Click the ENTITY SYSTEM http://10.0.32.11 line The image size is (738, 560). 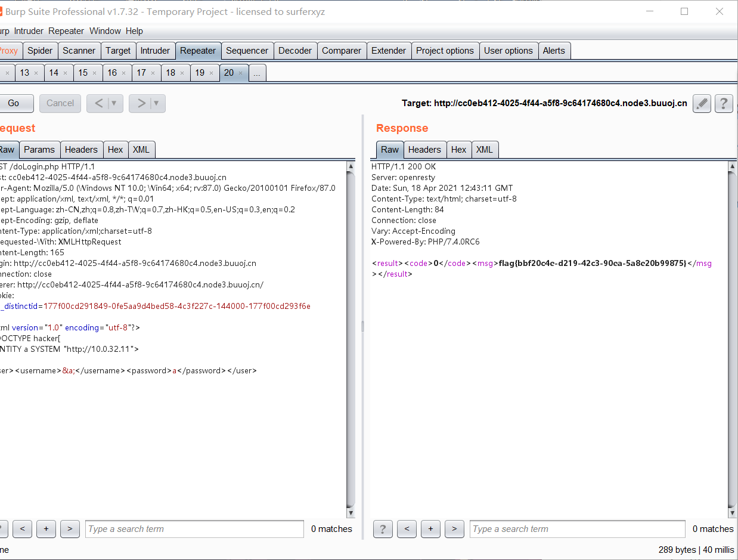coord(69,349)
